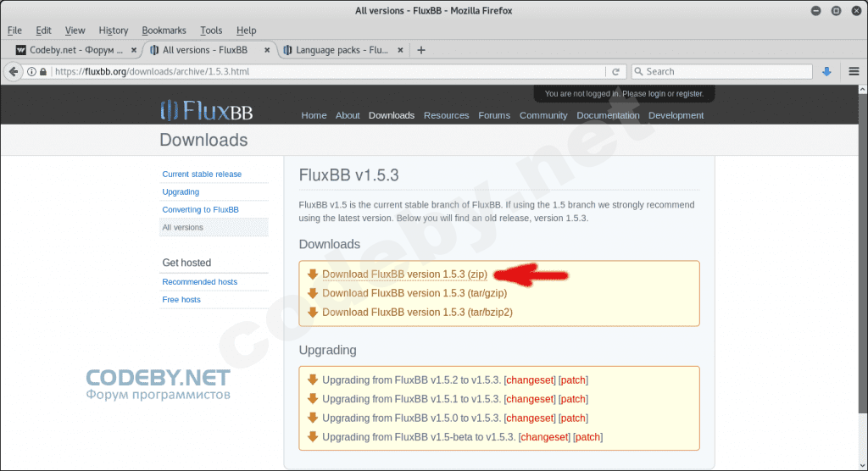Open the About navigation link
868x471 pixels.
pos(348,115)
